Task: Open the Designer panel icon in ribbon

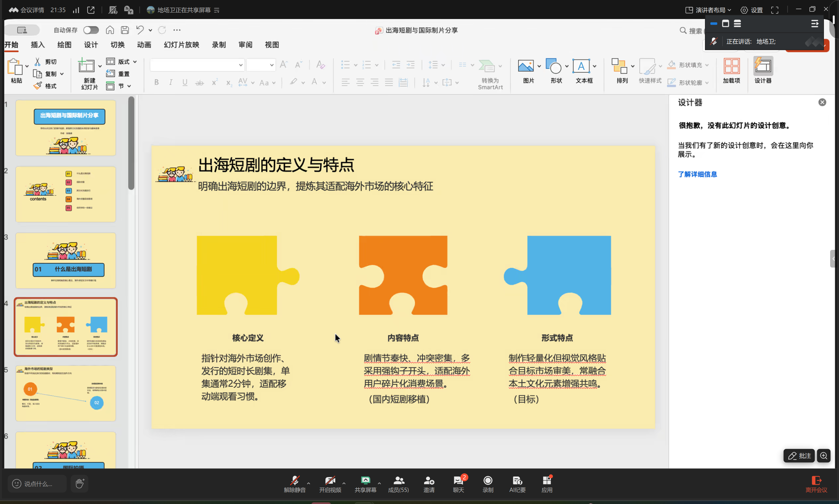Action: [763, 66]
